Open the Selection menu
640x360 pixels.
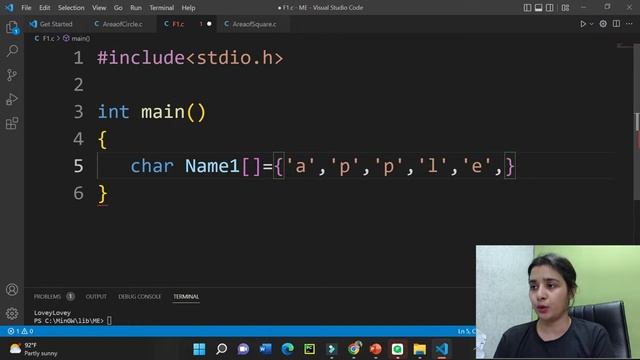(71, 8)
